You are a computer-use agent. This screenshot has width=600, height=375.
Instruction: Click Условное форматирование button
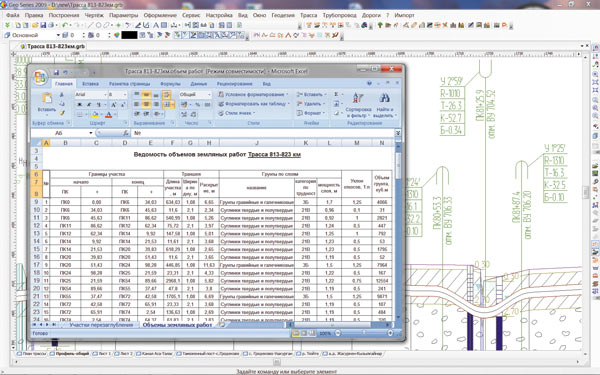(x=253, y=94)
